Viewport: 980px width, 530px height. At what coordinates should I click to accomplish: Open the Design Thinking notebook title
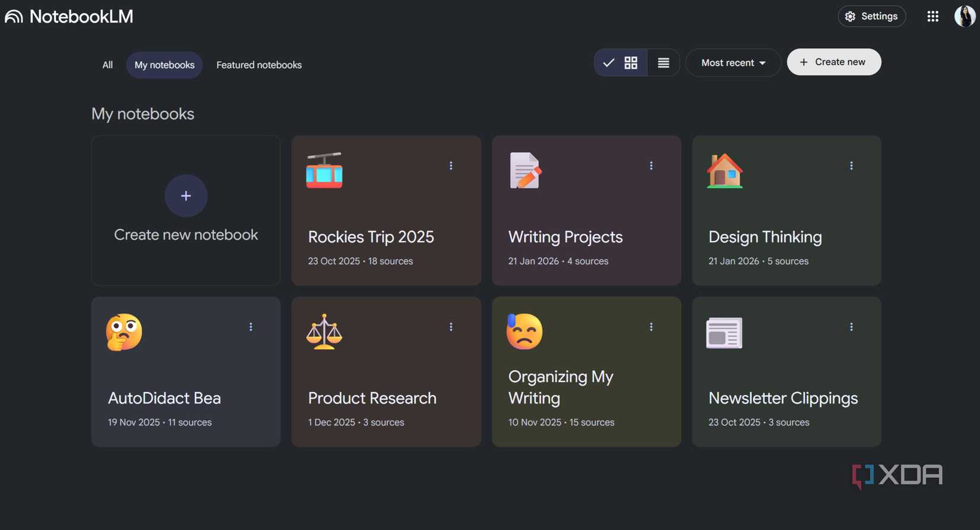pos(765,236)
